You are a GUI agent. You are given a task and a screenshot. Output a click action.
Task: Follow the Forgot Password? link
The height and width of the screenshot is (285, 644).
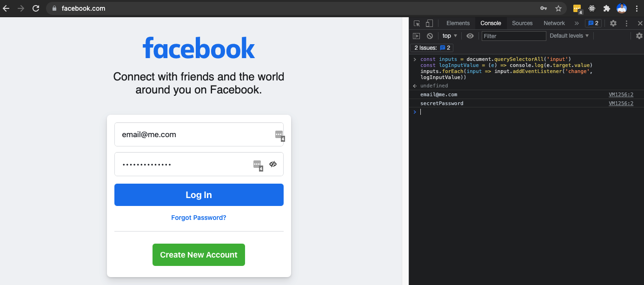pyautogui.click(x=199, y=218)
